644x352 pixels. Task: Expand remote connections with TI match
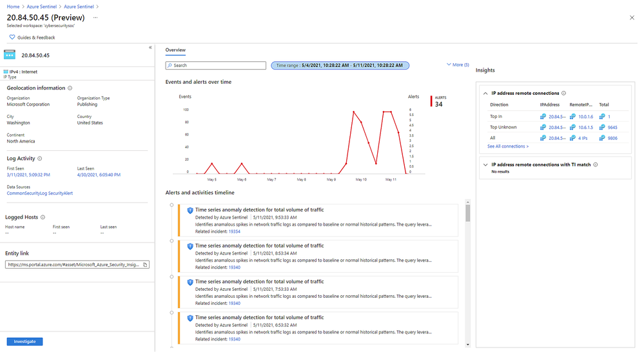click(x=485, y=165)
